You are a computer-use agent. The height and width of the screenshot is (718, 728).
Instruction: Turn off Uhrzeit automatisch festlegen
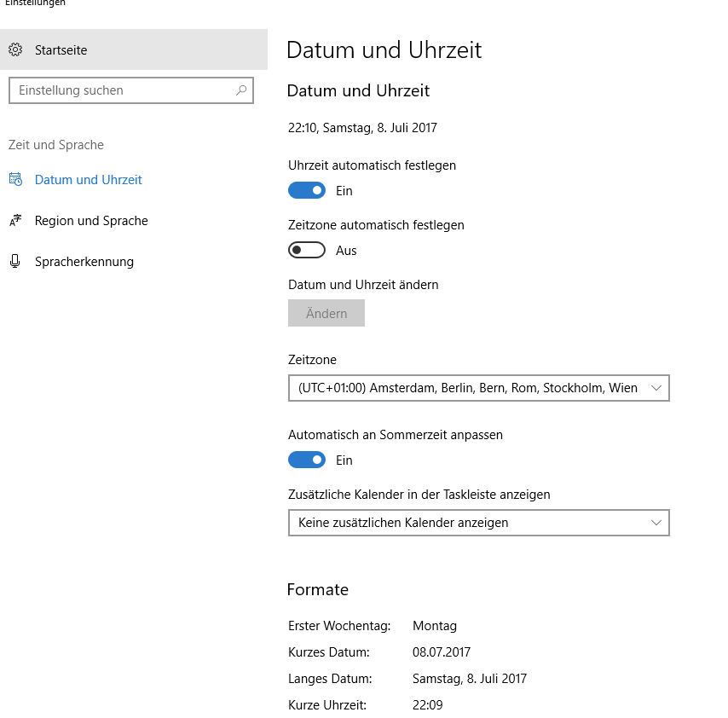pos(306,190)
